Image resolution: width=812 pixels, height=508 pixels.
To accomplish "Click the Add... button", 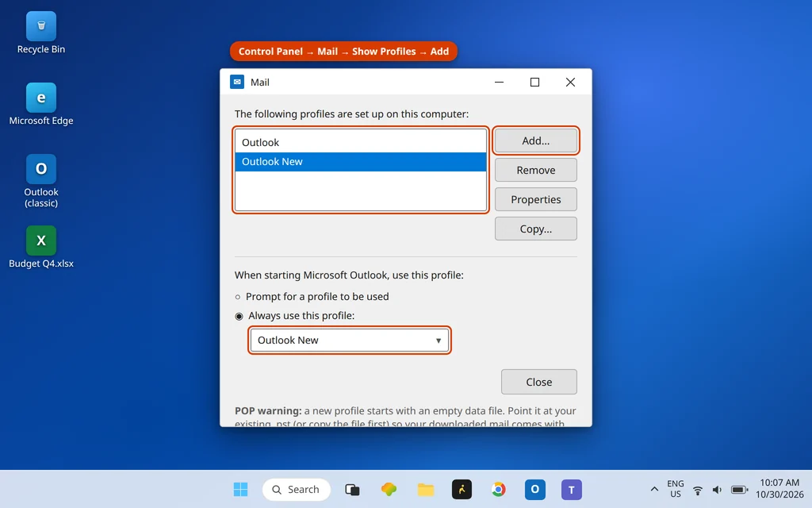I will coord(535,140).
